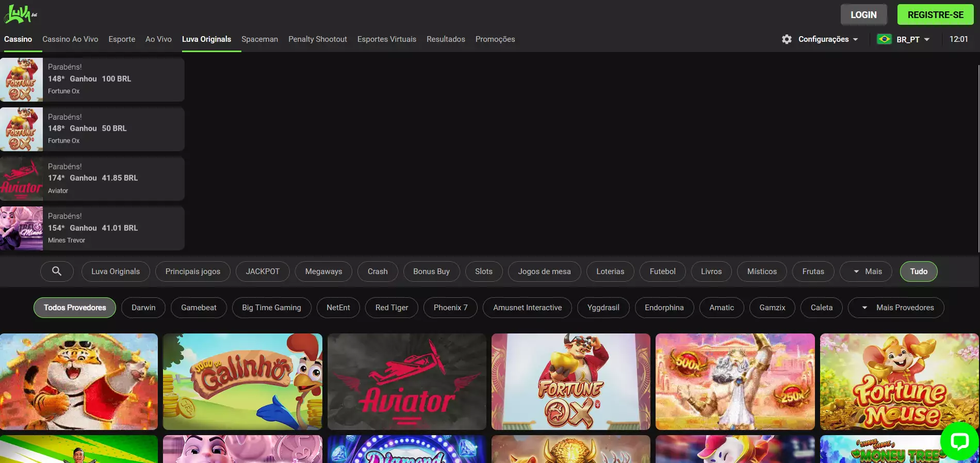This screenshot has height=463, width=980.
Task: Click the page vertical scrollbar
Action: point(978,155)
